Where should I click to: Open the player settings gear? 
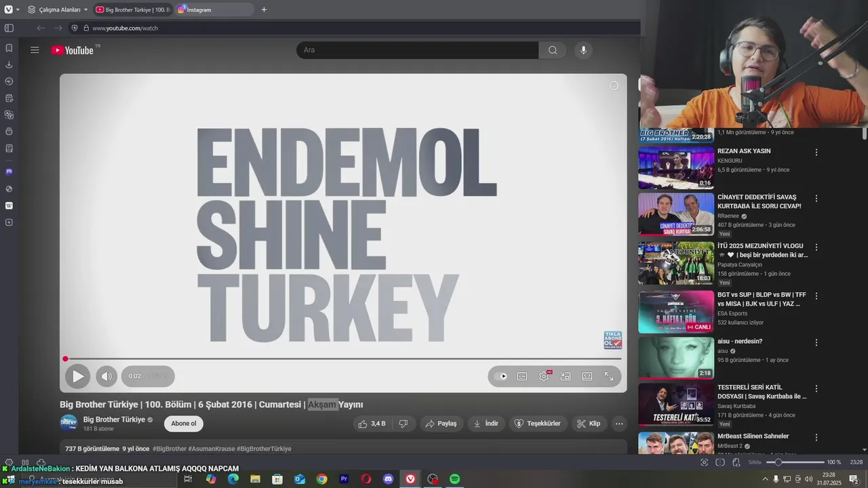544,376
